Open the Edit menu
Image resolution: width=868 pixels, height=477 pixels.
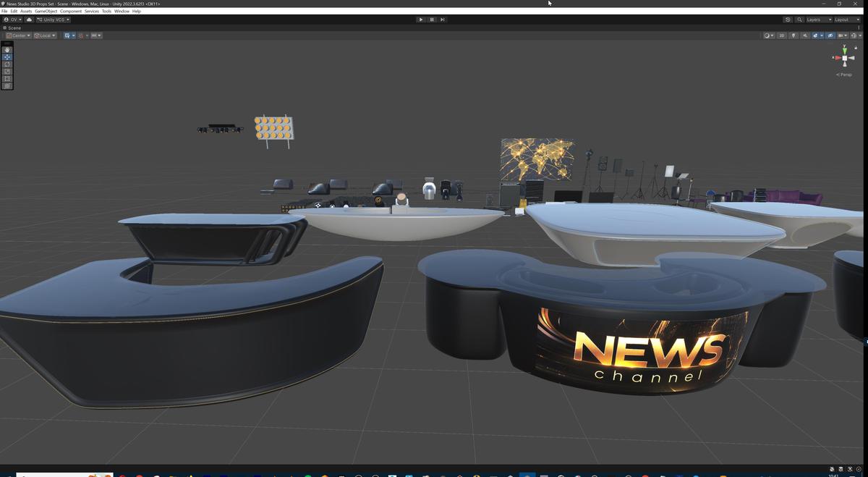pos(14,11)
